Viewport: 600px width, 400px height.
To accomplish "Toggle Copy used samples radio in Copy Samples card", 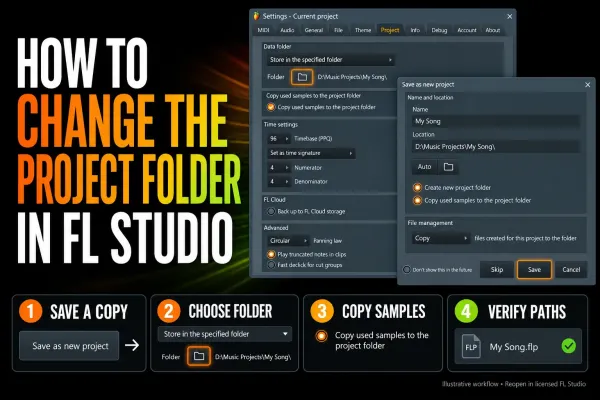I will pos(321,336).
